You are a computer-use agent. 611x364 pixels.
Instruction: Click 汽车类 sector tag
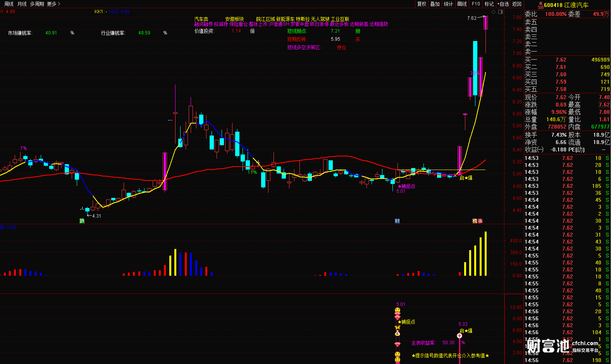pyautogui.click(x=201, y=19)
